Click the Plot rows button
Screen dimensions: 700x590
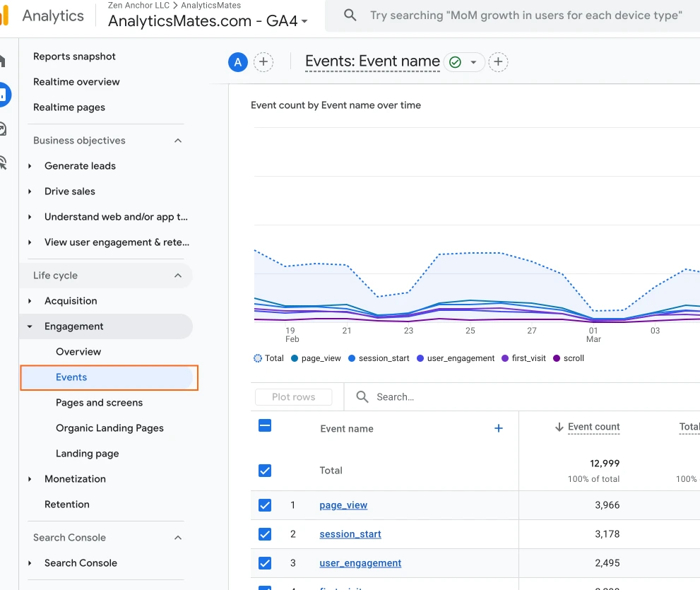[x=293, y=397]
